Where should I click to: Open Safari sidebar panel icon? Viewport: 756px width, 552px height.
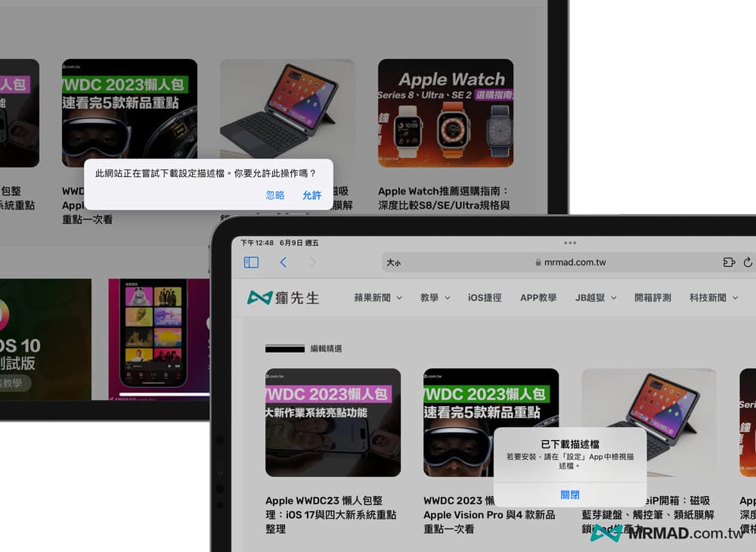click(x=252, y=262)
